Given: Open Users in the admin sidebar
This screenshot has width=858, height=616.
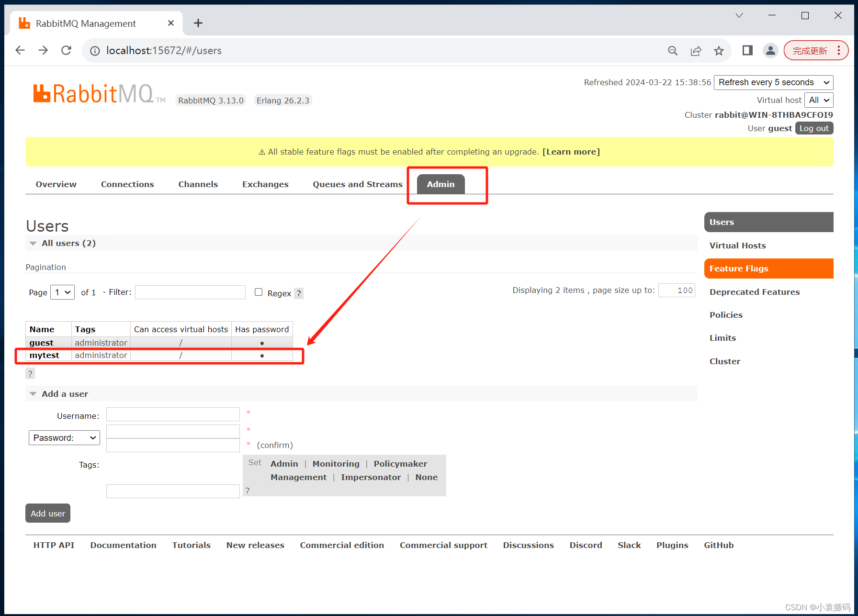Looking at the screenshot, I should point(768,222).
